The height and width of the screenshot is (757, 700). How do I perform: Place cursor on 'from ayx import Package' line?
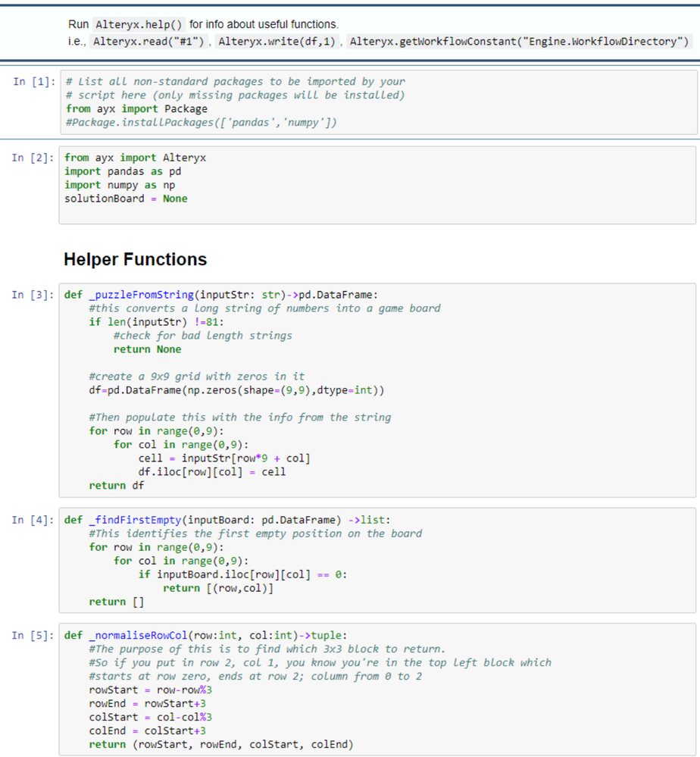[x=136, y=109]
